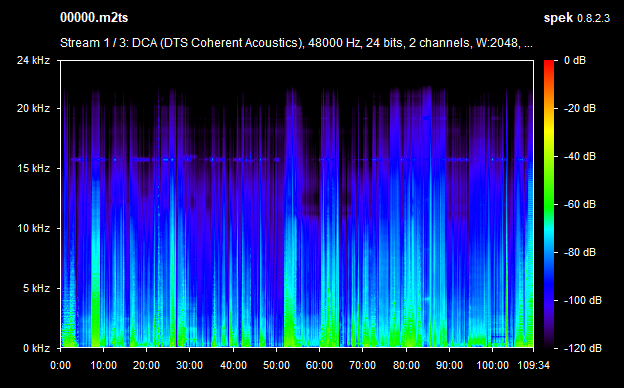
Task: Click the 50:00 time axis marker
Action: (276, 365)
